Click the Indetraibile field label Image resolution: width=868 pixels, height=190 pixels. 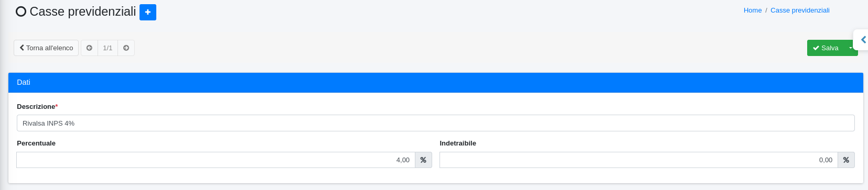point(458,143)
